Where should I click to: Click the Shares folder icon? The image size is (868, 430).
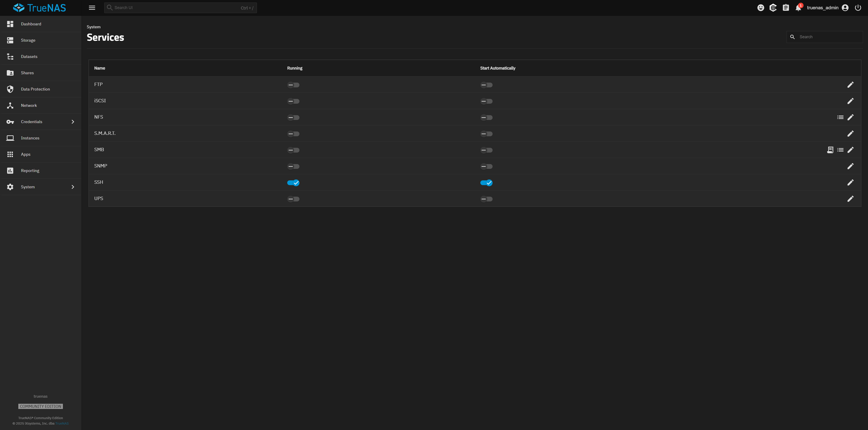point(10,73)
